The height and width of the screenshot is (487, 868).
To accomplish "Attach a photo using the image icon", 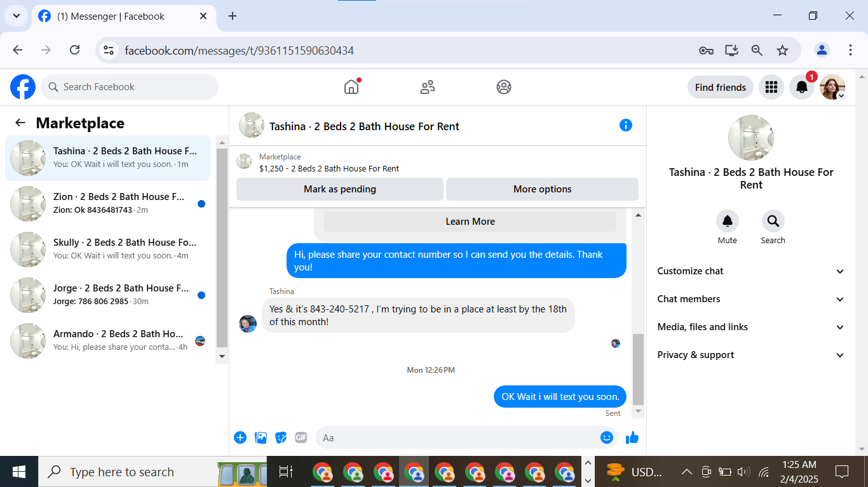I will coord(261,437).
